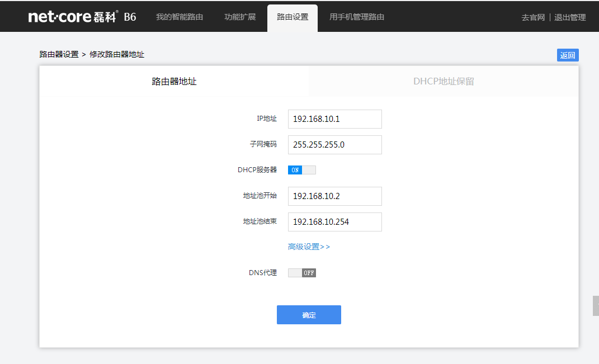Open the 我的智能路由 tab

[x=179, y=17]
